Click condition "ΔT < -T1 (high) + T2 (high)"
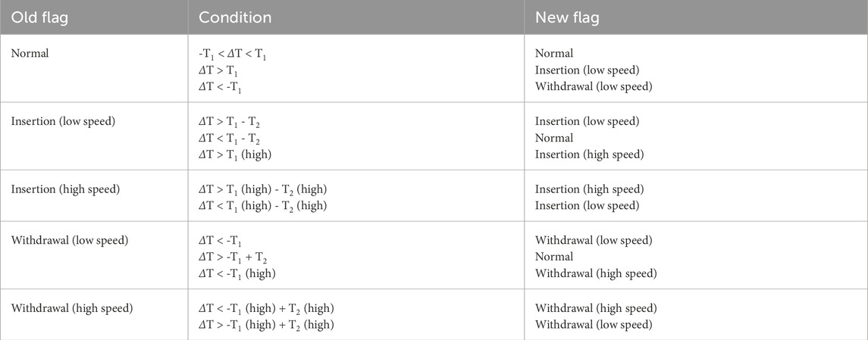 point(265,308)
